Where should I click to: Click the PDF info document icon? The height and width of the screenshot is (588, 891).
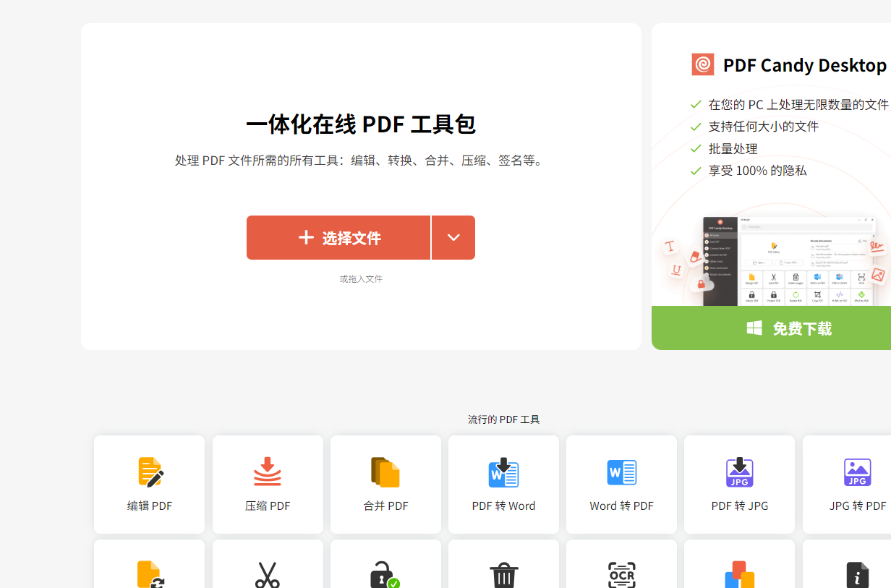(x=857, y=575)
